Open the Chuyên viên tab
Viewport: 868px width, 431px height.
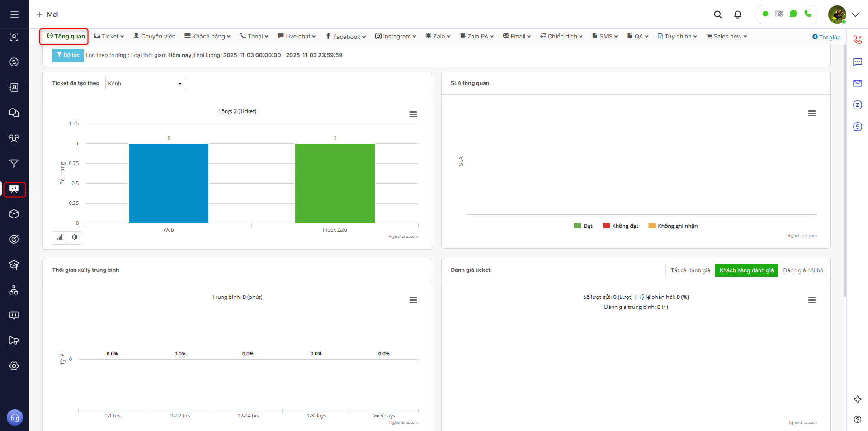pyautogui.click(x=154, y=37)
